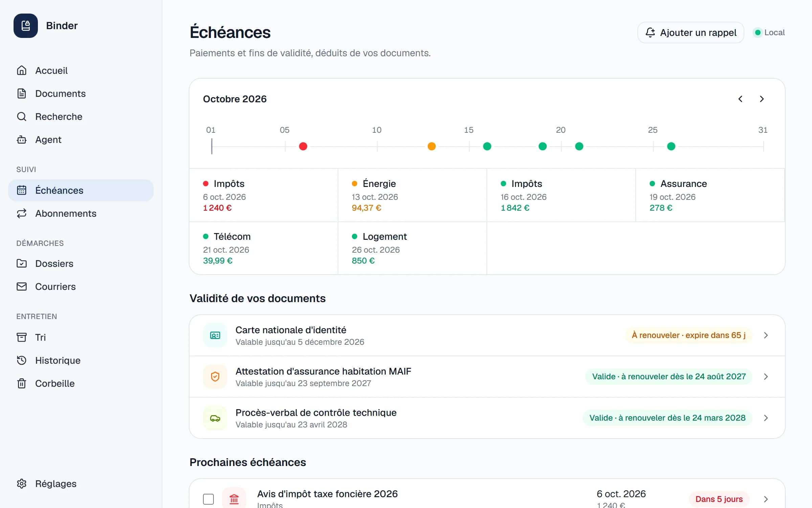Click the MAIF insurance shield icon
This screenshot has height=508, width=812.
coord(215,377)
